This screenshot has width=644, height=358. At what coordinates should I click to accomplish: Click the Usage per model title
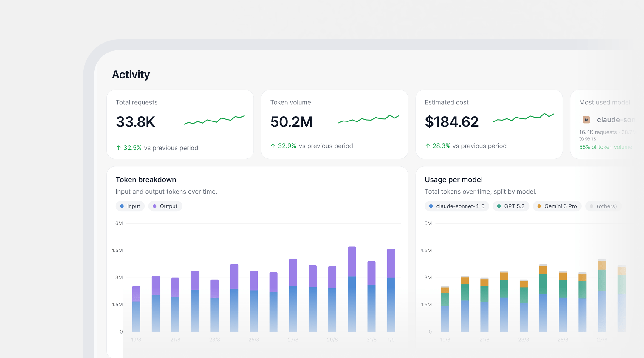pyautogui.click(x=453, y=180)
